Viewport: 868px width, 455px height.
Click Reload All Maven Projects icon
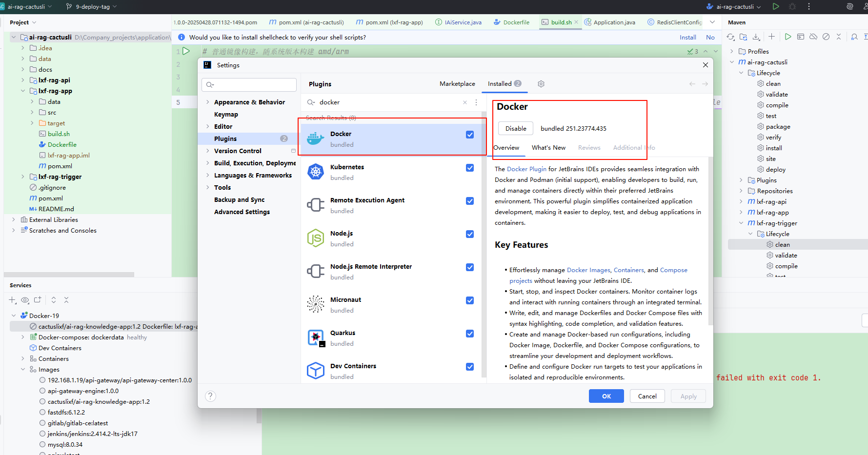[x=730, y=37]
